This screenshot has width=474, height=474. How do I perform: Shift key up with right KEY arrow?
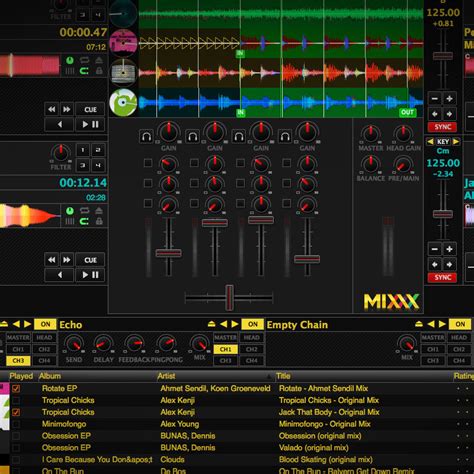[456, 141]
